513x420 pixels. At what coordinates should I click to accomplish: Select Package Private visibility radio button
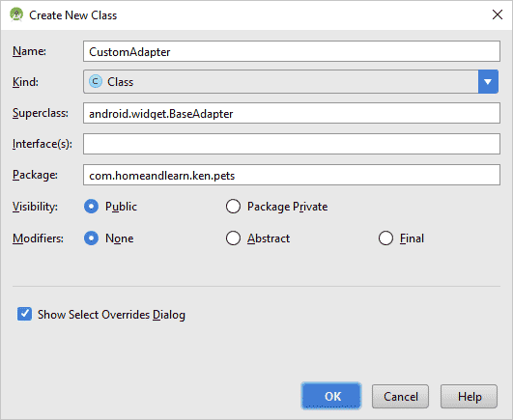(x=233, y=207)
